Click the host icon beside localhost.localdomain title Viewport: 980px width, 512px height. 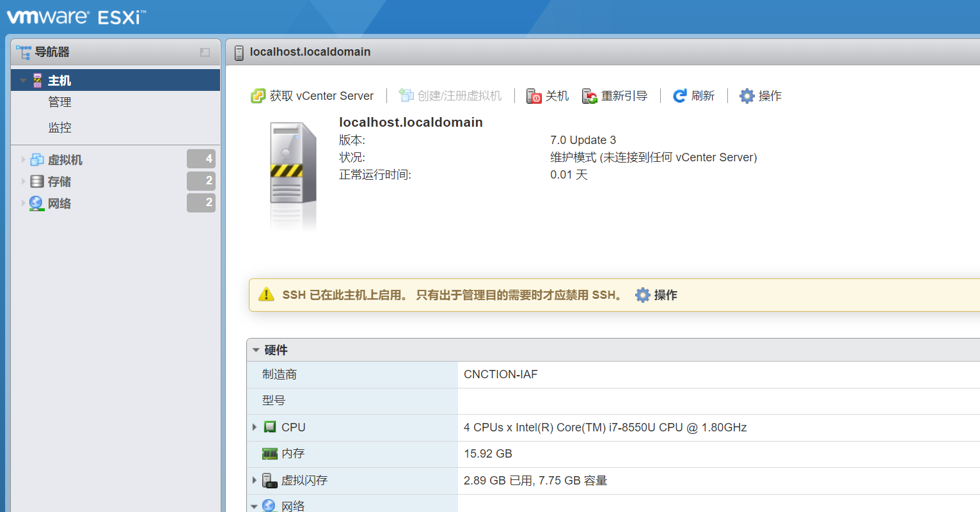tap(239, 52)
